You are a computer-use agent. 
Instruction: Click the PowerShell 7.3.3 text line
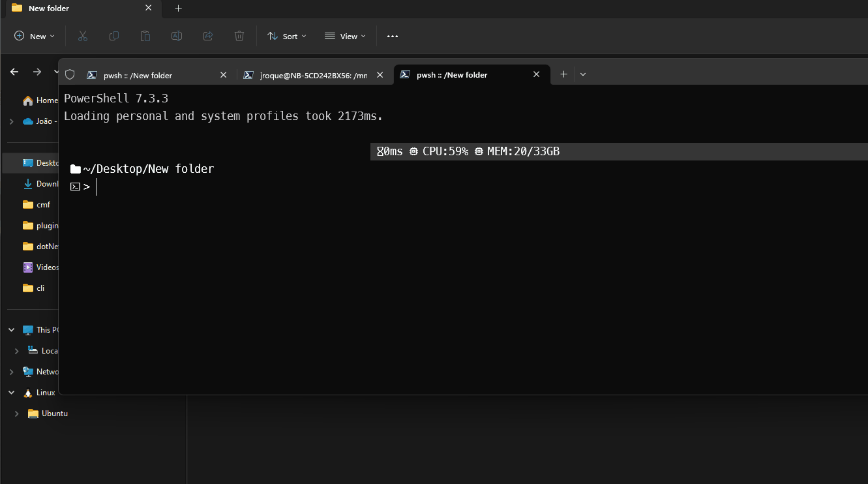click(x=116, y=98)
